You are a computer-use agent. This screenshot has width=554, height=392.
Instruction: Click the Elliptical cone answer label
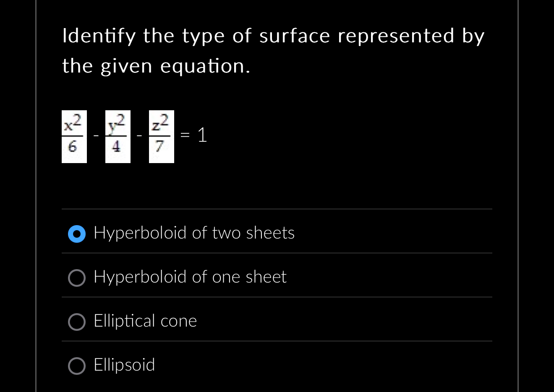(x=145, y=322)
